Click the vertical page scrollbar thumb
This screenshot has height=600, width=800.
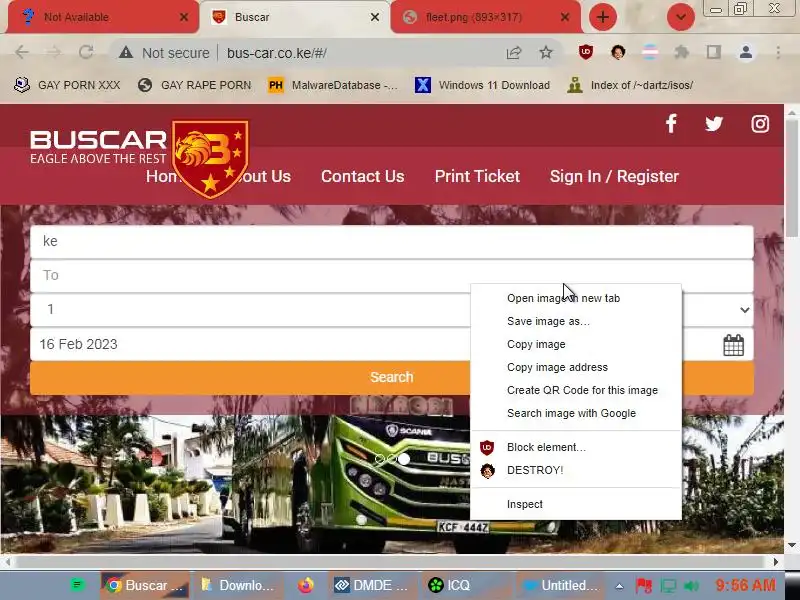point(791,176)
